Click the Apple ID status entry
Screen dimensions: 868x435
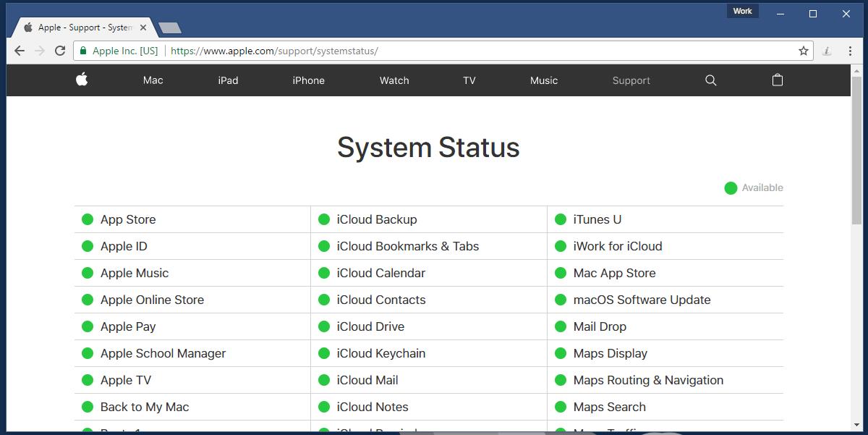tap(124, 246)
